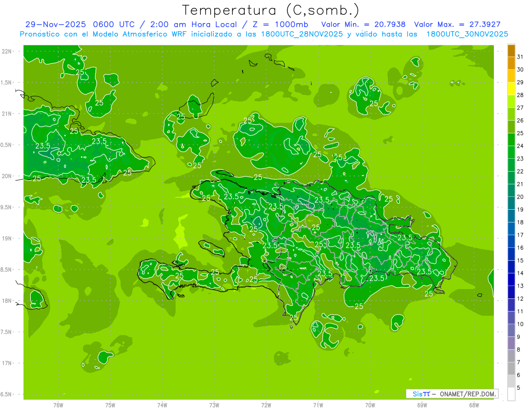
Task: Click the '21N' latitude axis label
Action: pyautogui.click(x=6, y=114)
